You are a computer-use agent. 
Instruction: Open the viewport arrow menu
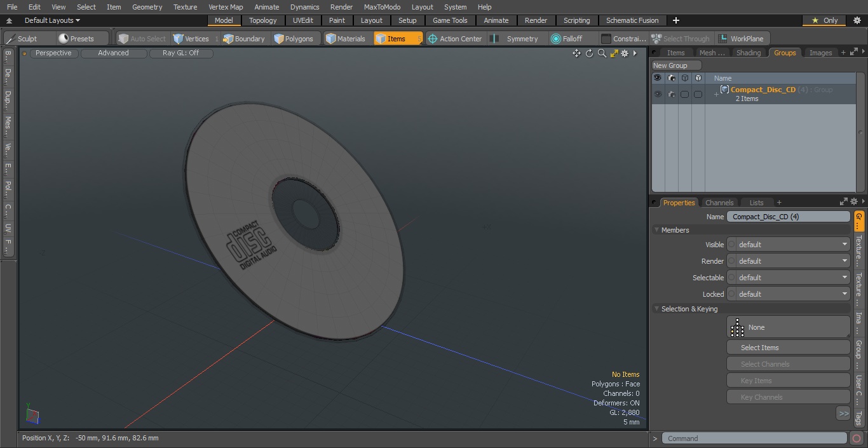click(x=635, y=53)
